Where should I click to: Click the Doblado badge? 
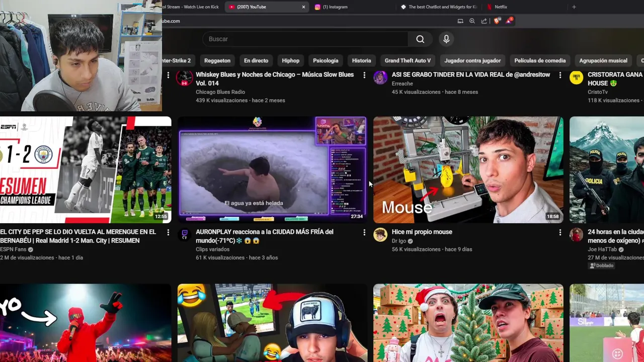point(601,265)
